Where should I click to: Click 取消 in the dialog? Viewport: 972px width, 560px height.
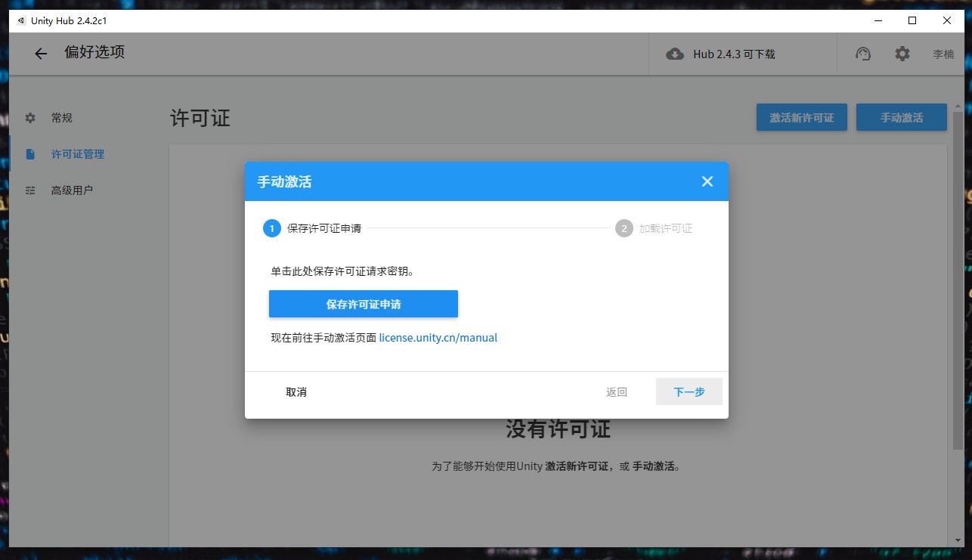coord(296,392)
